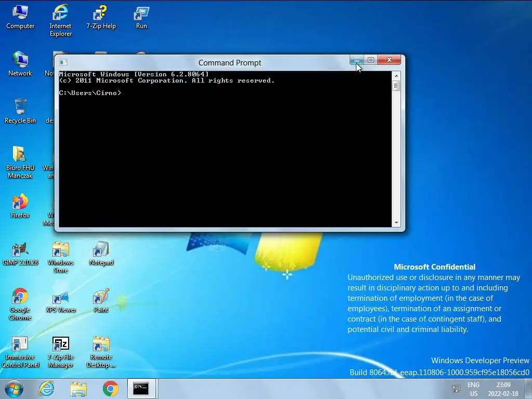
Task: Open the ENG US language indicator
Action: (473, 389)
